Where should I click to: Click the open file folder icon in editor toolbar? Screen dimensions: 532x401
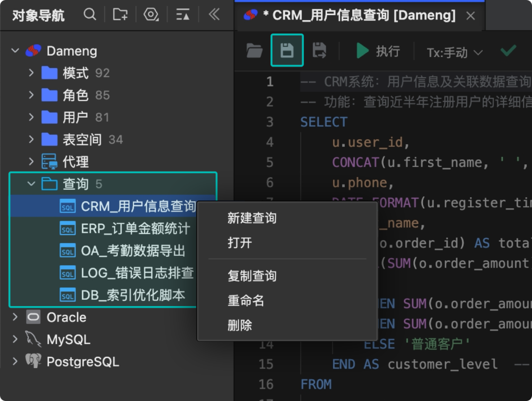click(x=255, y=51)
